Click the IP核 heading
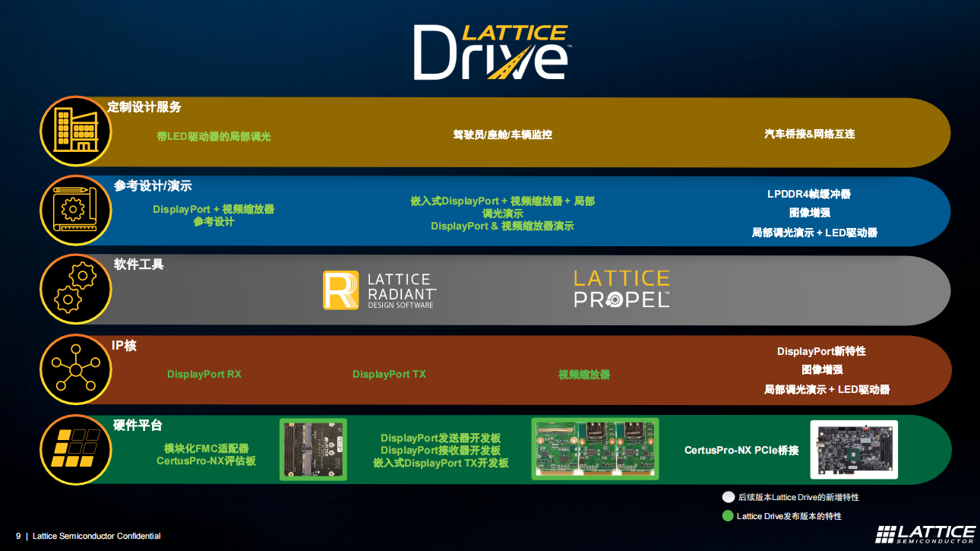 point(124,345)
